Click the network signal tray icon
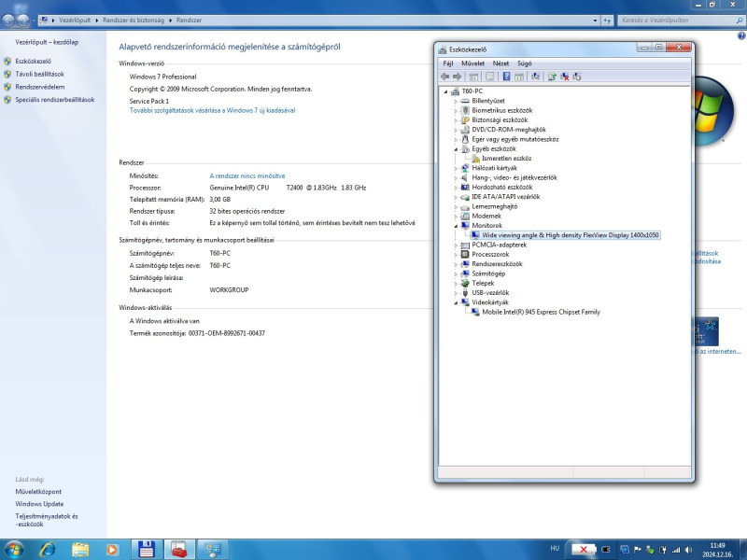Screen dimensions: 747x560 676,550
